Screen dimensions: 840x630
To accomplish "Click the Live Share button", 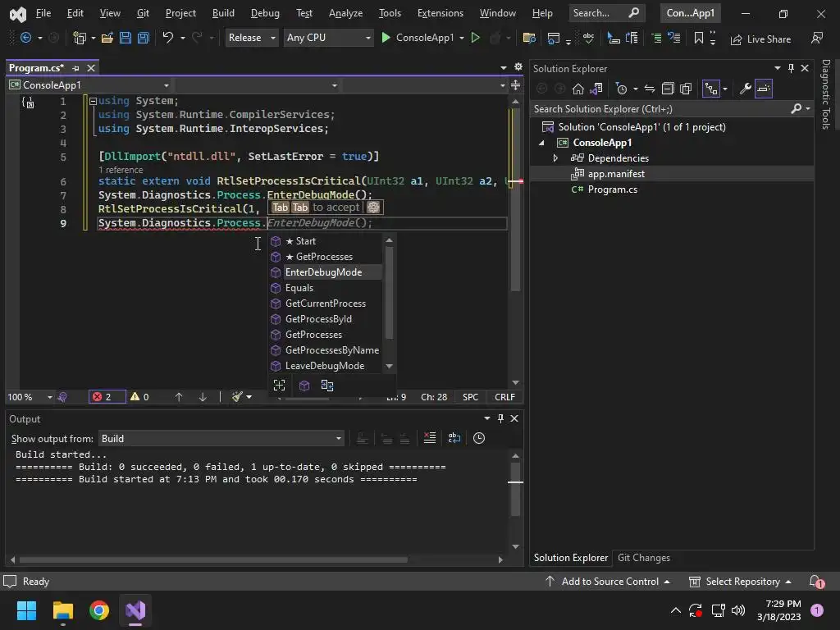I will coord(760,39).
